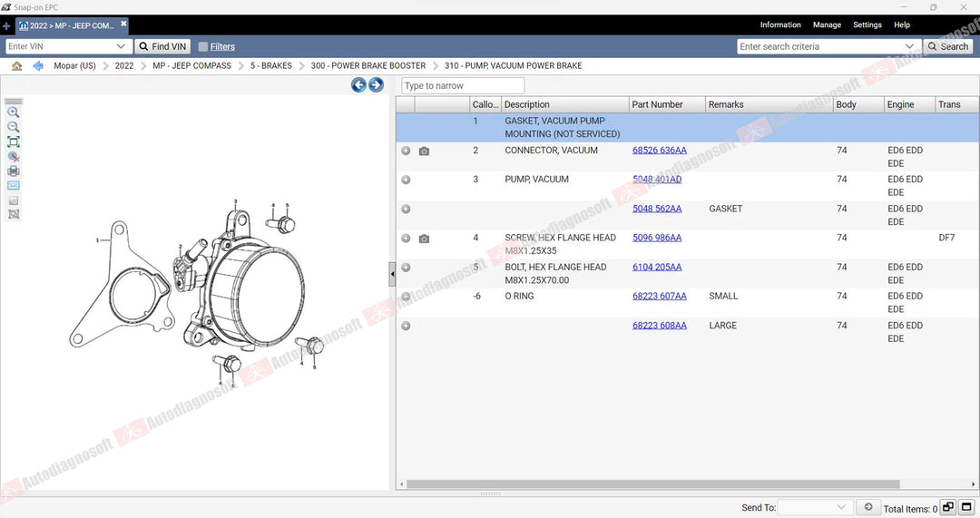Click the maximize-panel icon at the bottom right
This screenshot has width=980, height=518.
coord(967,507)
